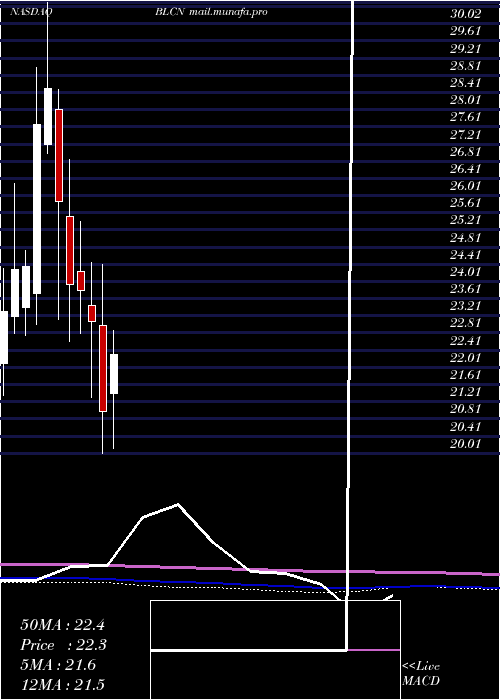Select the 29.61 price axis label
Image resolution: width=500 pixels, height=700 pixels.
point(465,31)
